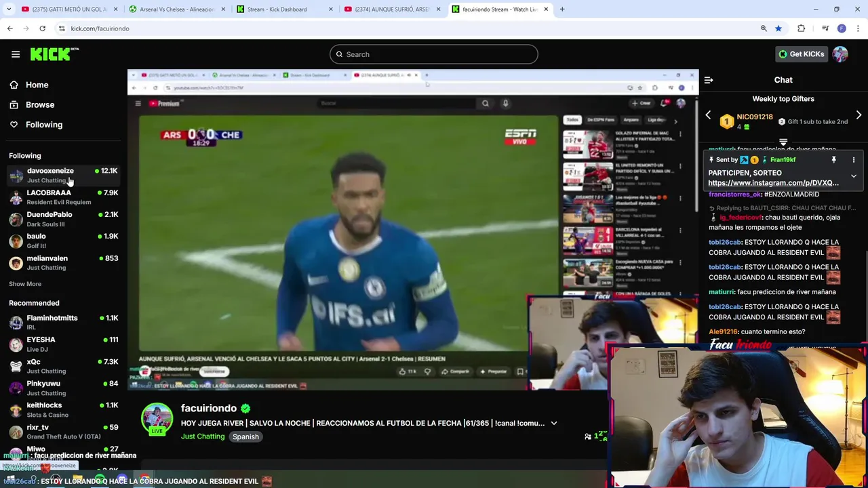This screenshot has height=488, width=868.
Task: Switch to Stream - Kick Dashboard tab
Action: [283, 9]
